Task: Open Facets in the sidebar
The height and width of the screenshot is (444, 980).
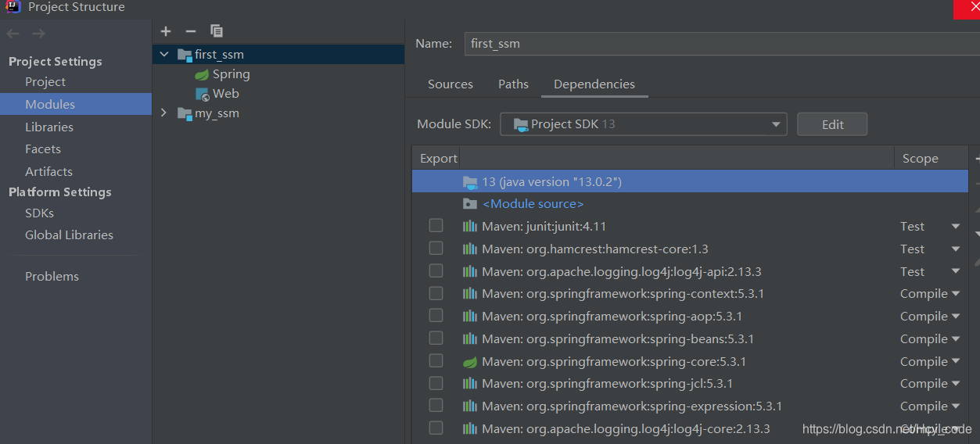Action: 43,149
